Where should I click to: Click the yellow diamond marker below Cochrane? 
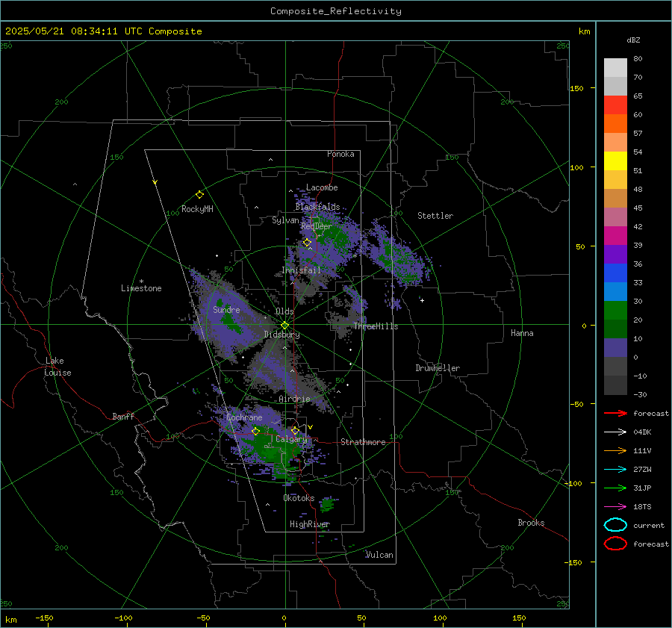pyautogui.click(x=255, y=431)
